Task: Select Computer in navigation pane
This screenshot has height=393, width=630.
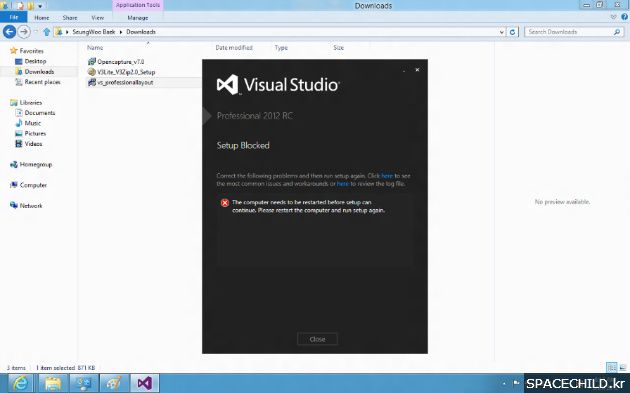Action: click(x=33, y=185)
